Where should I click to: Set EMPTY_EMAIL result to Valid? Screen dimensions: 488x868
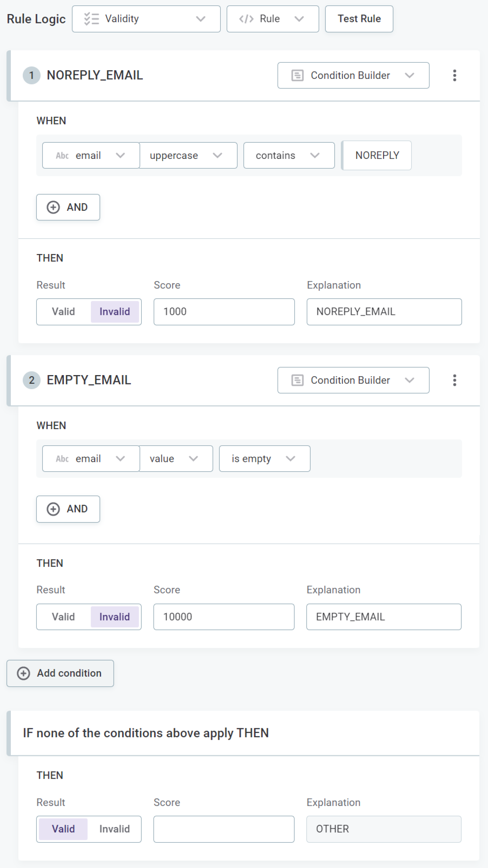point(63,617)
